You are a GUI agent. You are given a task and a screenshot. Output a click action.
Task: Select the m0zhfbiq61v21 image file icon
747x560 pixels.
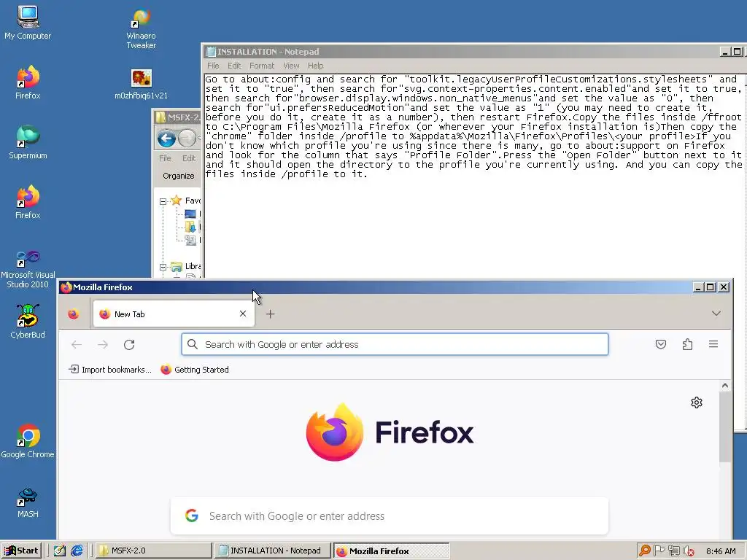[x=141, y=84]
